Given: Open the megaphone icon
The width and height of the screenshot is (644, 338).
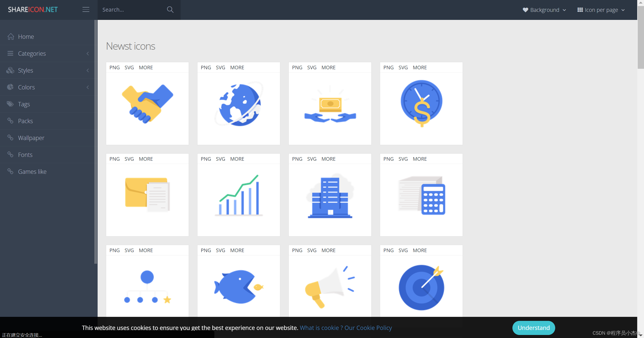Looking at the screenshot, I should point(330,287).
